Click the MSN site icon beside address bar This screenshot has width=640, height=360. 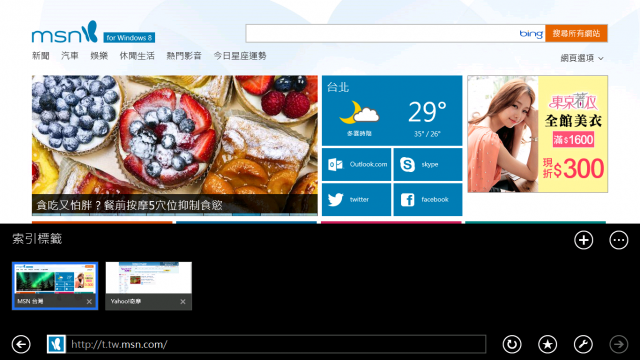56,344
